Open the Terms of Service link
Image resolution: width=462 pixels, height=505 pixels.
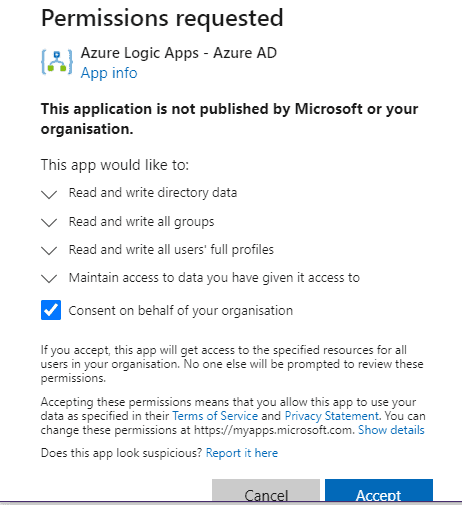215,416
